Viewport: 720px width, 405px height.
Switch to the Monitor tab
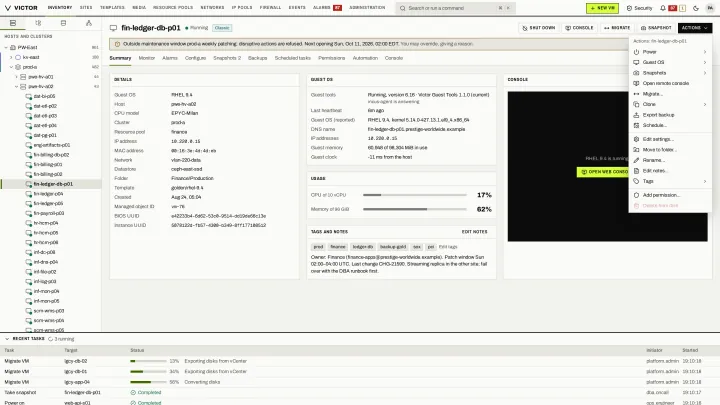click(147, 58)
